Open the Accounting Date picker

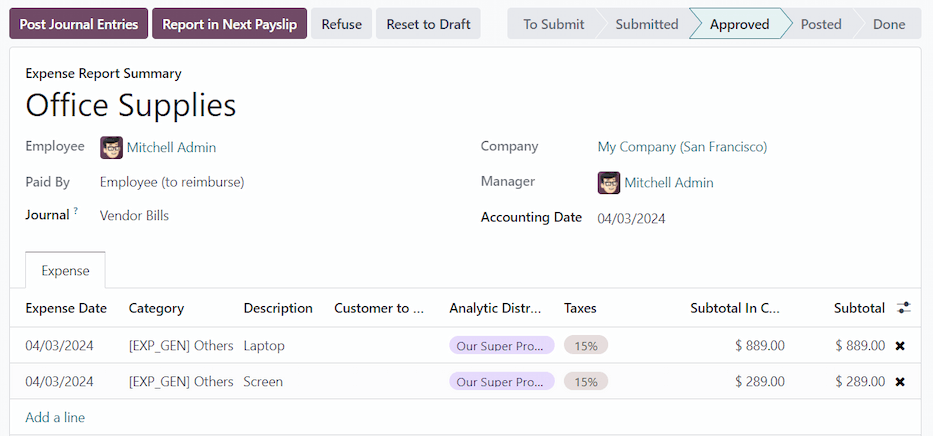point(631,218)
